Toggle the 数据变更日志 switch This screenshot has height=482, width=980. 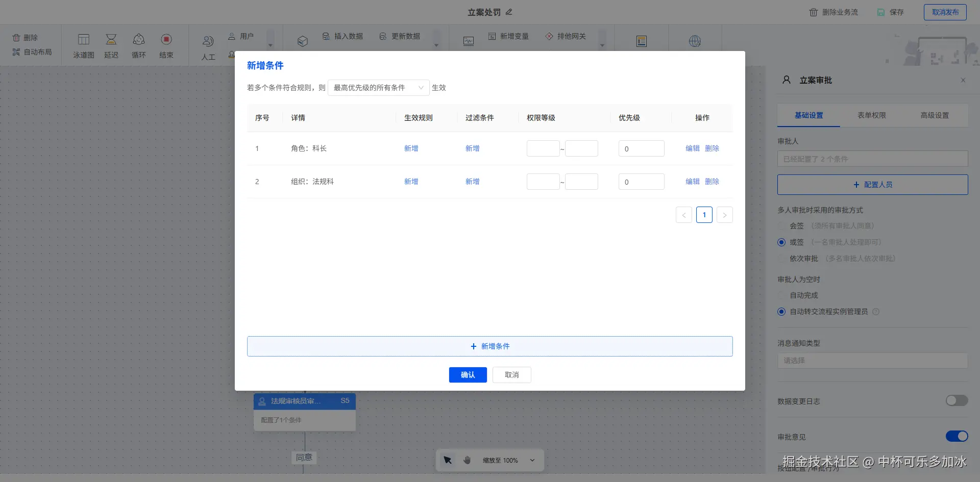(957, 401)
